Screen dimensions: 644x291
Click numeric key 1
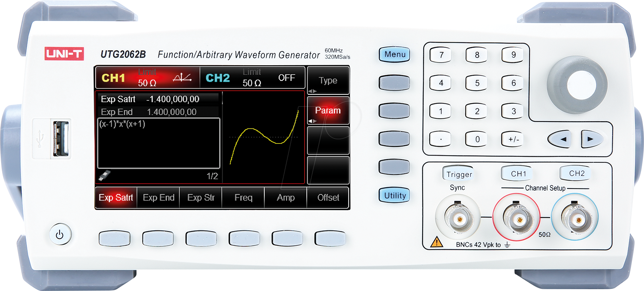click(440, 111)
